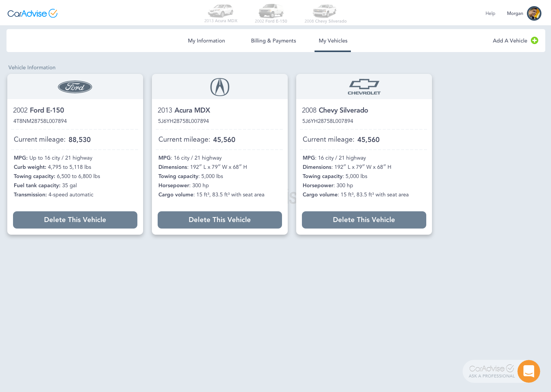
Task: Open Morgan's profile avatar
Action: (x=534, y=13)
